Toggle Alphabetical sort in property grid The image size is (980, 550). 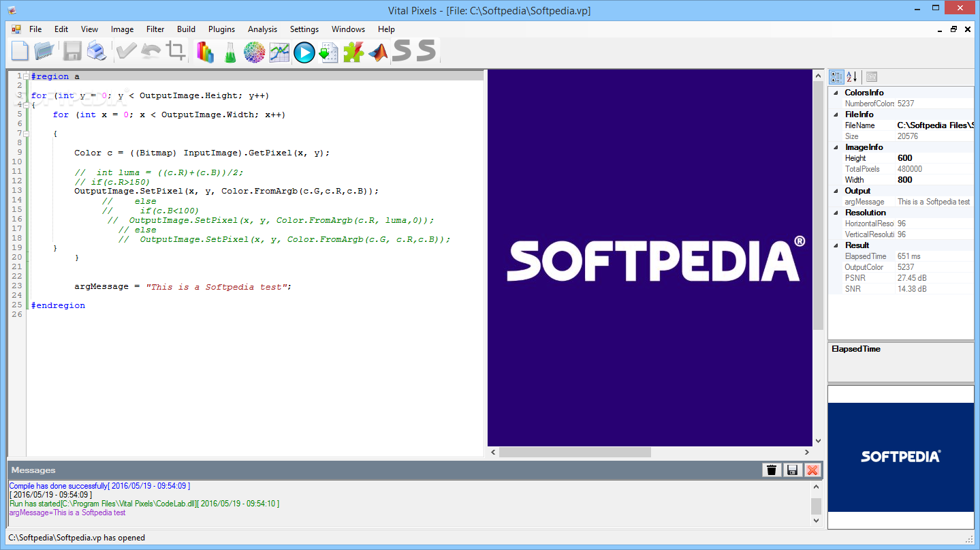(x=852, y=77)
